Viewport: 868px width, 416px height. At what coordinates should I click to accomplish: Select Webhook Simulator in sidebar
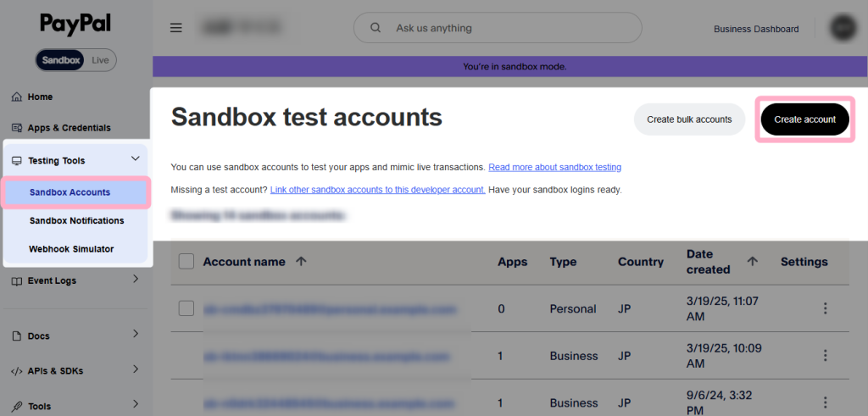[x=71, y=249]
